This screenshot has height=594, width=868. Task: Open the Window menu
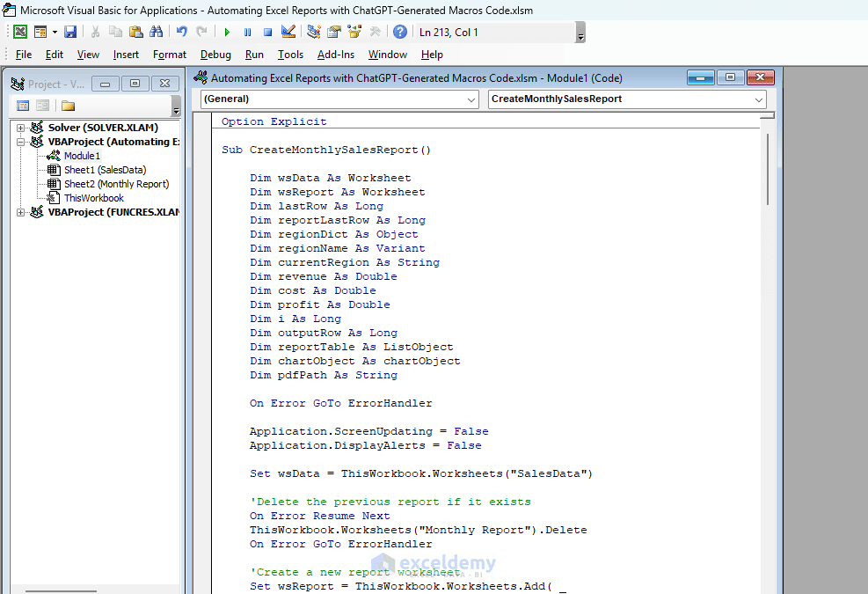tap(388, 55)
